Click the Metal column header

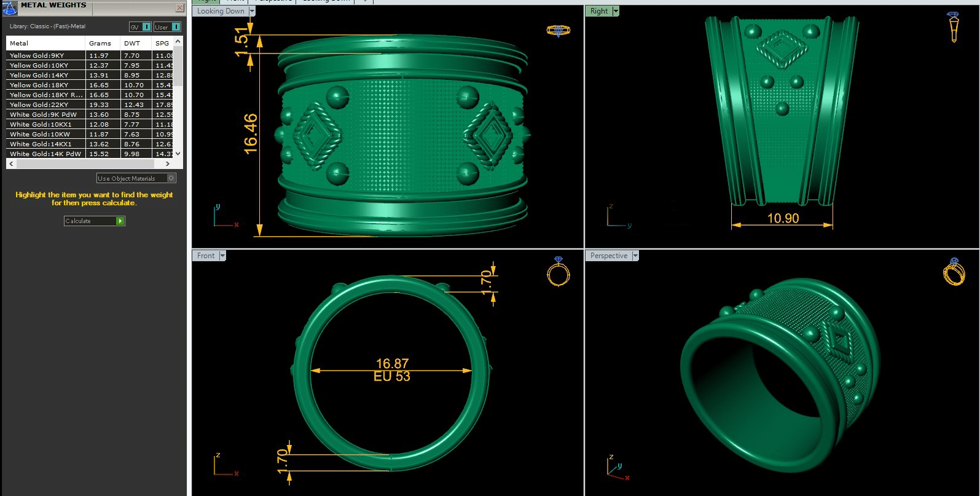45,43
